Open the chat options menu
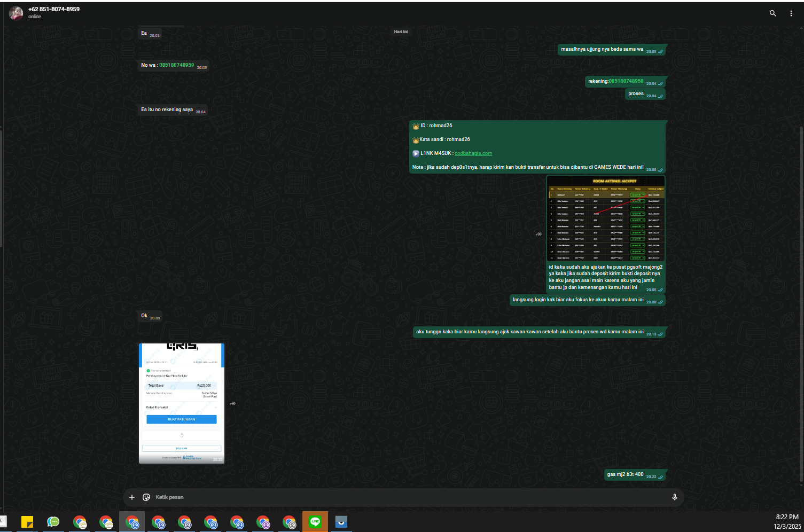Image resolution: width=804 pixels, height=532 pixels. point(791,13)
